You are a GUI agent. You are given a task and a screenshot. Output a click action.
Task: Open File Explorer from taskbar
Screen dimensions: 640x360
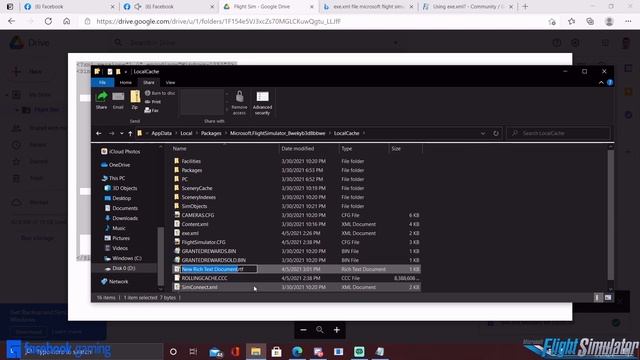[x=256, y=351]
